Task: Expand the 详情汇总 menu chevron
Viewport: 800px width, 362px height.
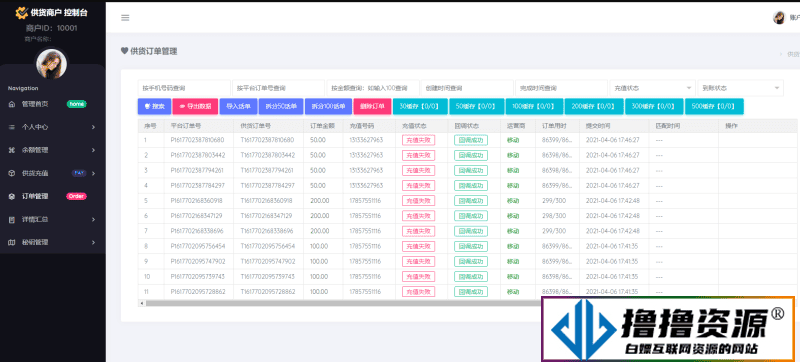Action: pyautogui.click(x=93, y=219)
